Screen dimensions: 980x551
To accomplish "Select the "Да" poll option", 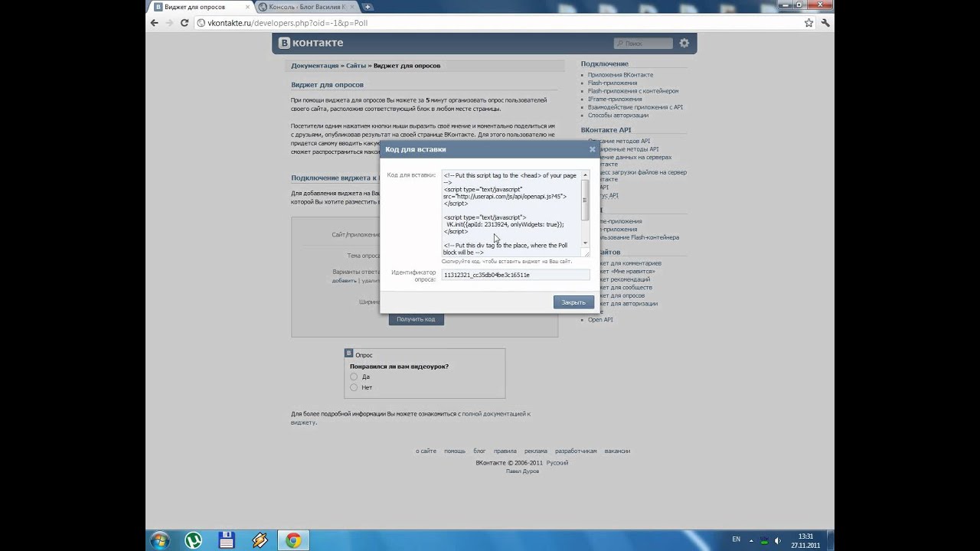I will pos(354,377).
